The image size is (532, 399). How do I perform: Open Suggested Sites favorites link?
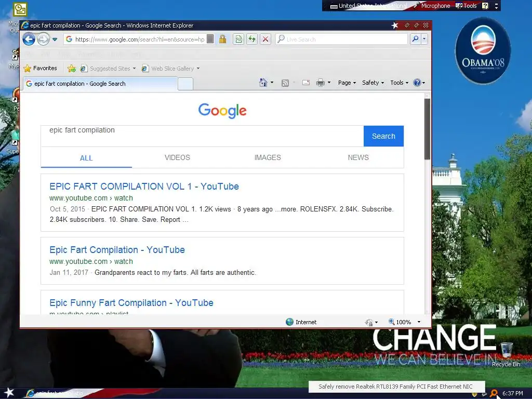point(108,69)
